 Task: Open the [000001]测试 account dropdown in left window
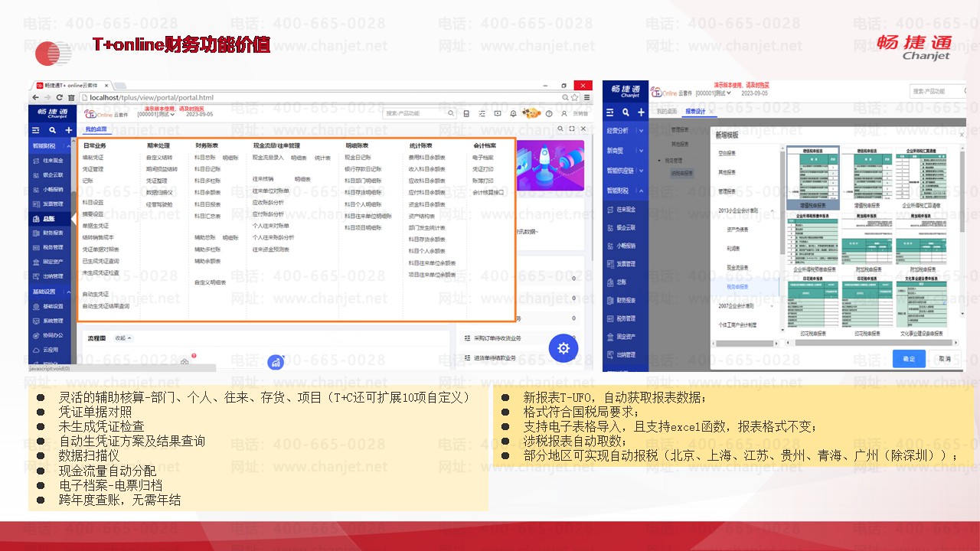[157, 115]
